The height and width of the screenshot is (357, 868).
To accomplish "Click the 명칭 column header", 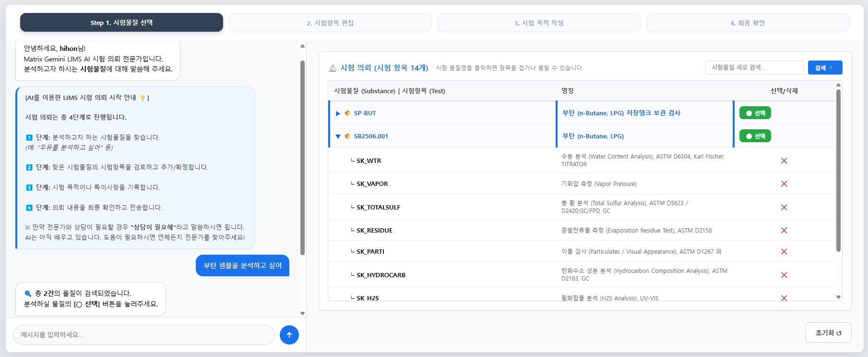I will 568,91.
